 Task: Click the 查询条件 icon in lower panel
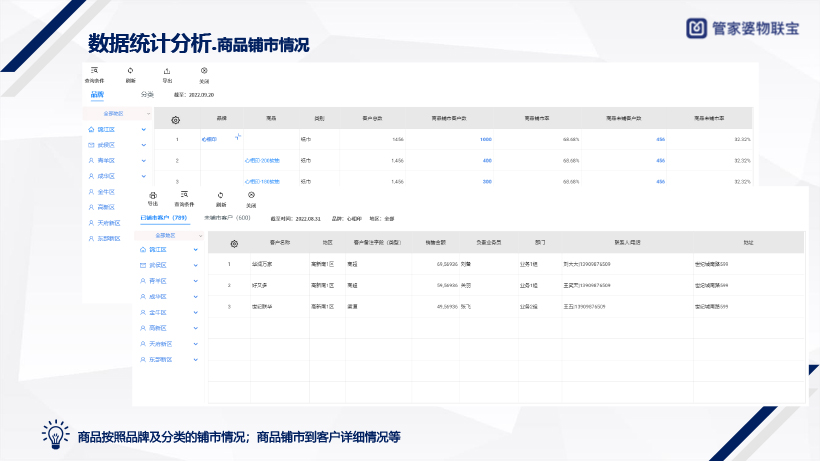pyautogui.click(x=183, y=194)
